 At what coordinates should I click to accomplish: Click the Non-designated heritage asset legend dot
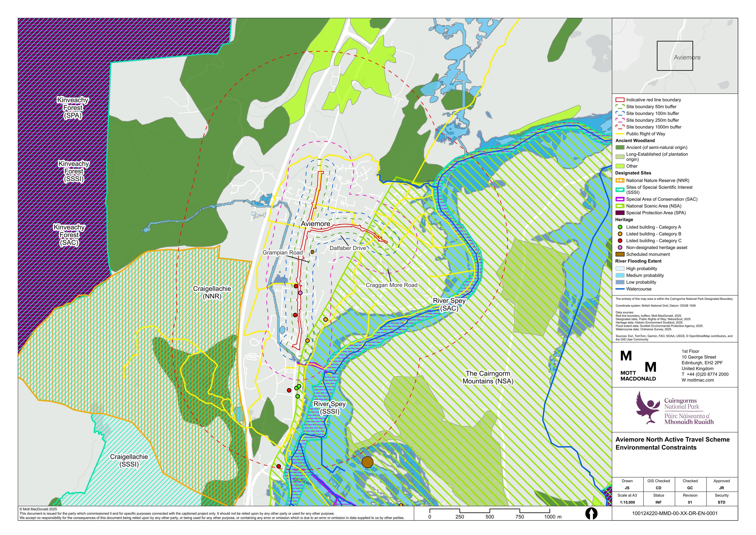click(620, 247)
